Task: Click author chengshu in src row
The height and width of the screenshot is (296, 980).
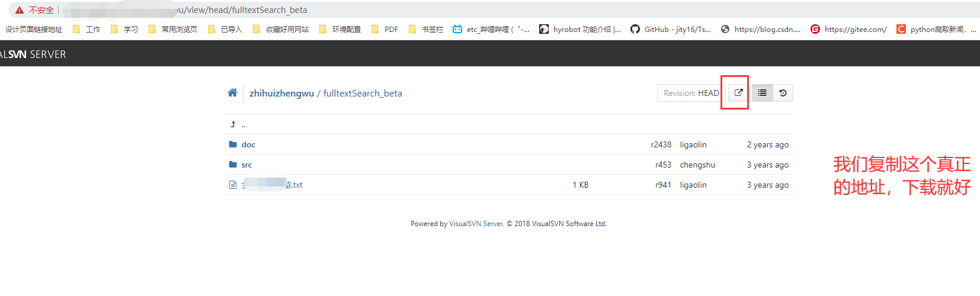Action: point(697,165)
